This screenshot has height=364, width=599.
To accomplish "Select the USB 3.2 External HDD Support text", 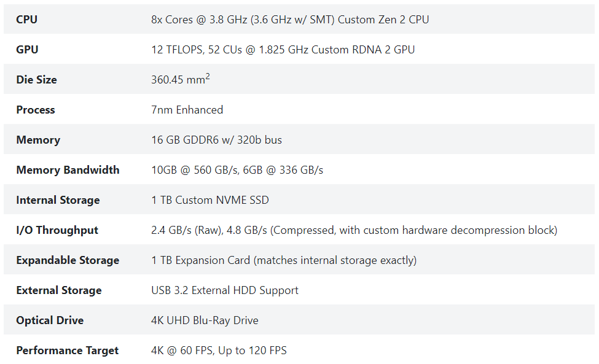I will 225,291.
